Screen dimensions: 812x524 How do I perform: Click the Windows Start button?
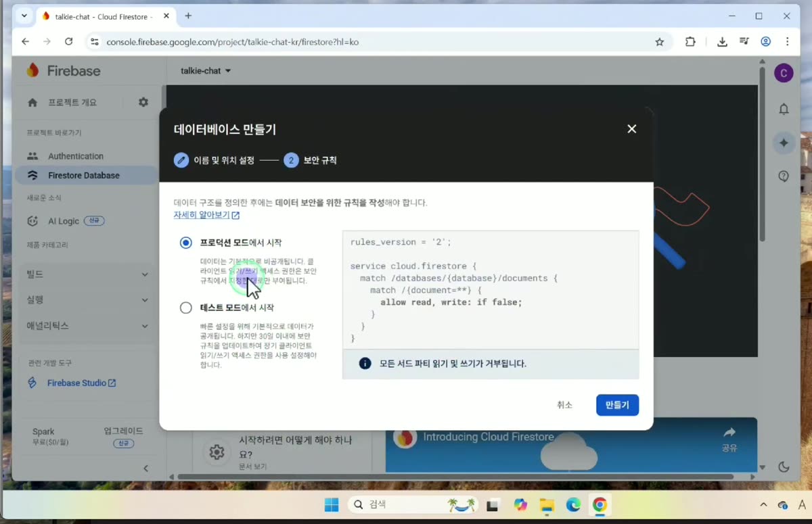click(332, 505)
